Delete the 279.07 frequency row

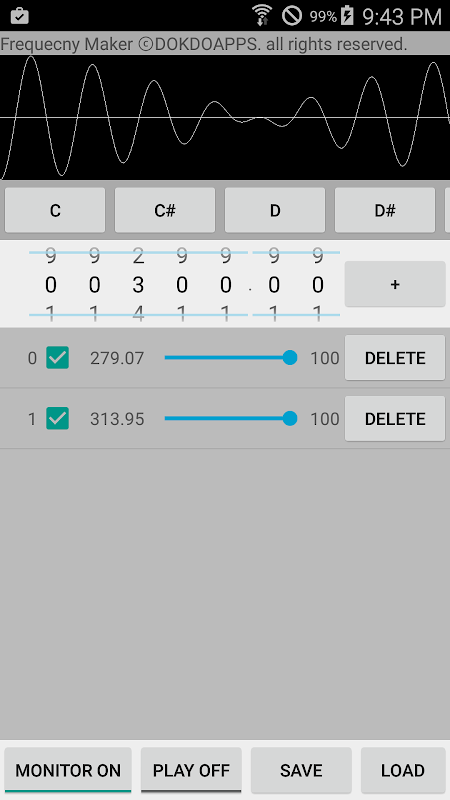point(395,358)
